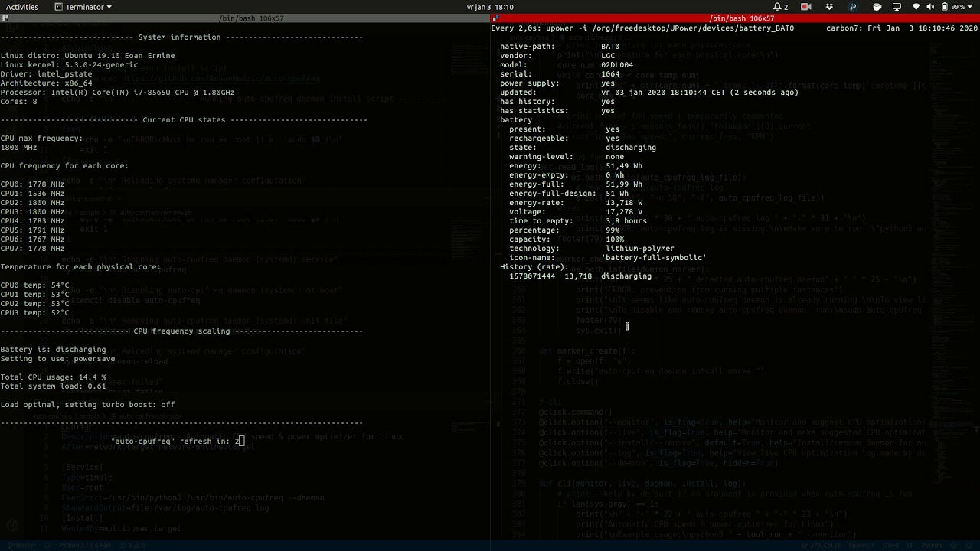Focus the right red /bin/bash 106x57 titlebar
980x551 pixels.
pyautogui.click(x=736, y=18)
